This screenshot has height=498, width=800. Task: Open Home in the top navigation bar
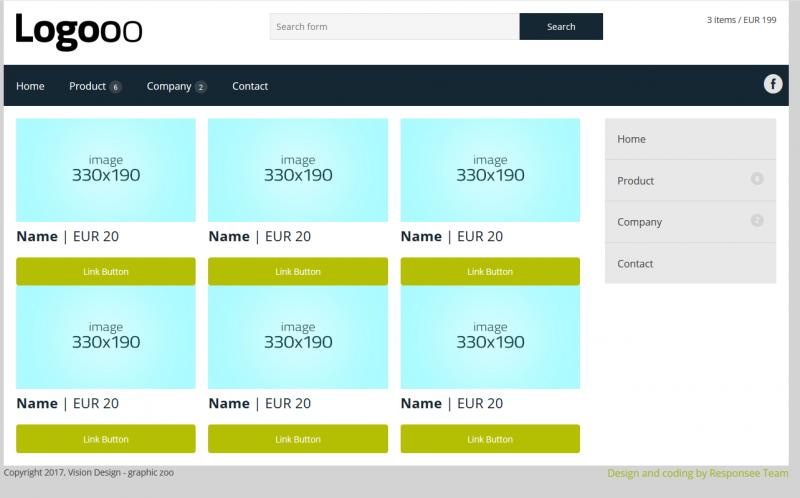tap(30, 86)
